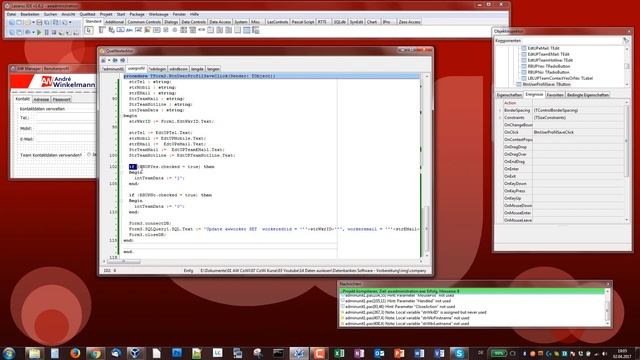Viewport: 640px width, 360px height.
Task: Open the Werkzeuge menu
Action: [158, 14]
